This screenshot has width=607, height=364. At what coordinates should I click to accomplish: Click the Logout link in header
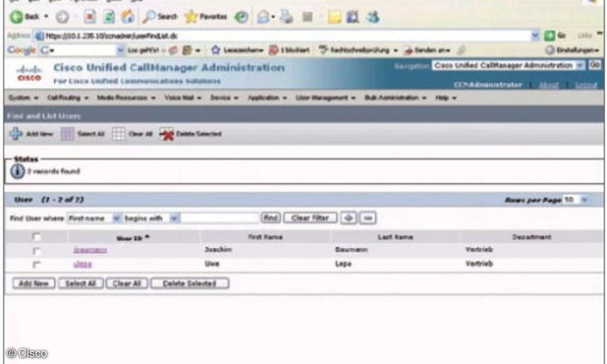[586, 85]
